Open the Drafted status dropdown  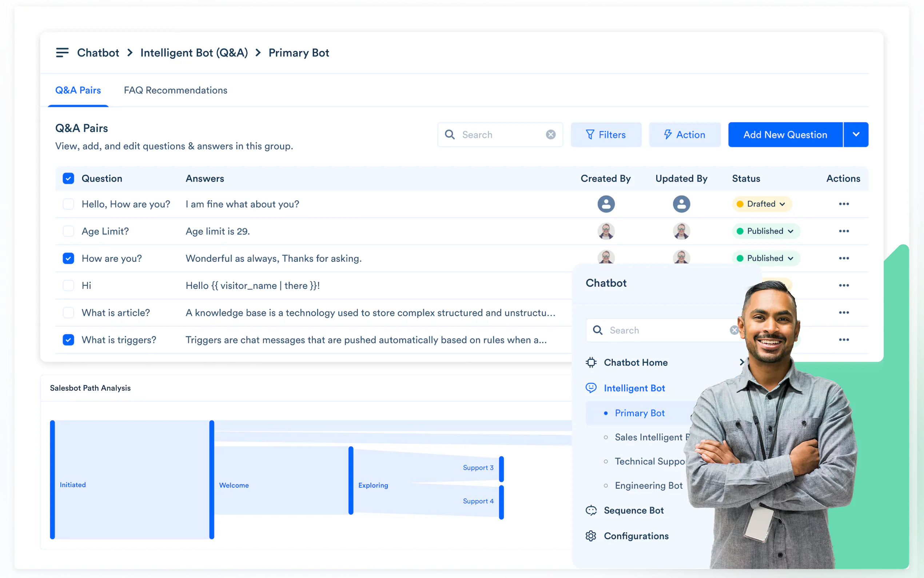[762, 204]
